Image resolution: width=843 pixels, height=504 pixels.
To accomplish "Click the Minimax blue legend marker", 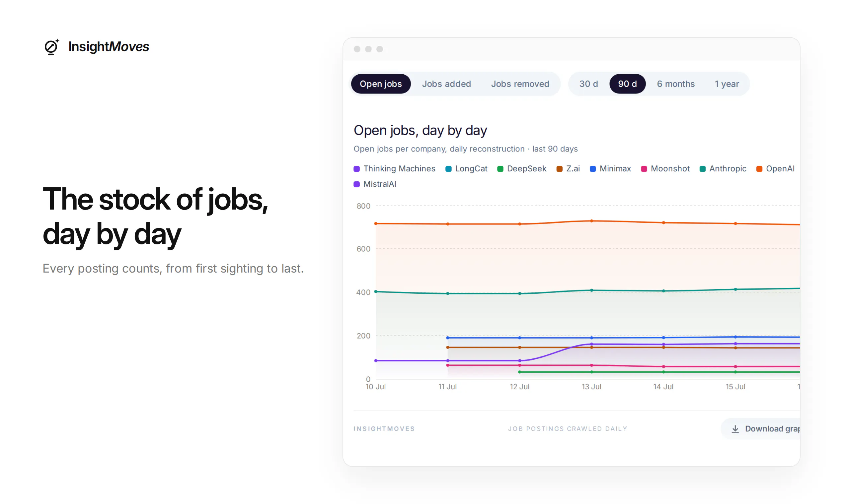I will click(592, 169).
